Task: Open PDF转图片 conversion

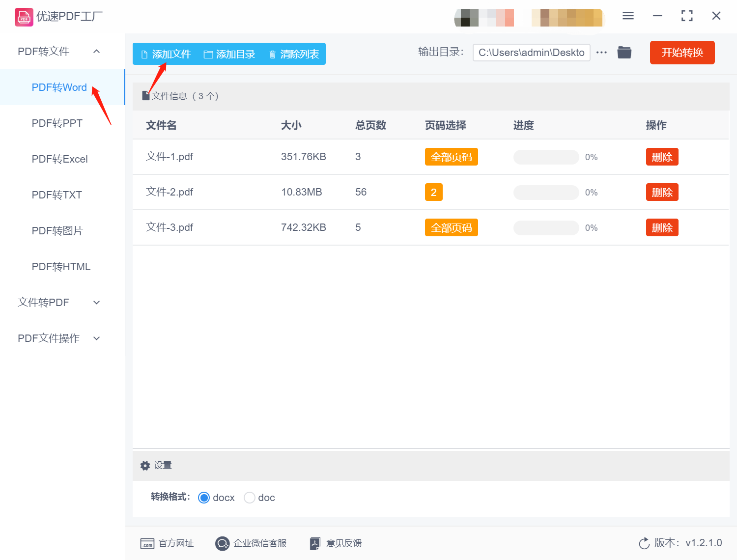Action: [62, 231]
